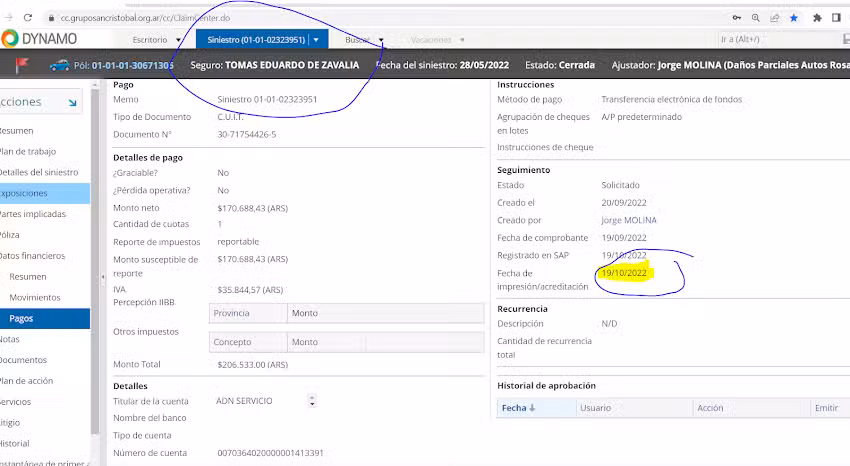This screenshot has height=466, width=850.
Task: Open the Siniestro tab dropdown arrow
Action: point(316,40)
